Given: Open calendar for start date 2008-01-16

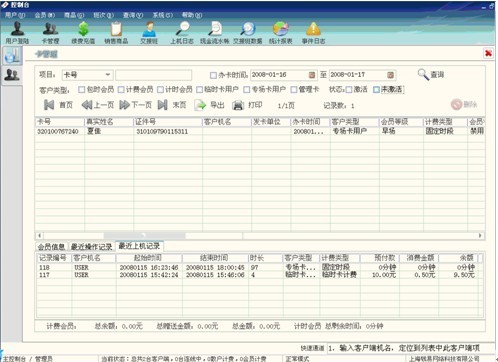Looking at the screenshot, I should pos(312,75).
